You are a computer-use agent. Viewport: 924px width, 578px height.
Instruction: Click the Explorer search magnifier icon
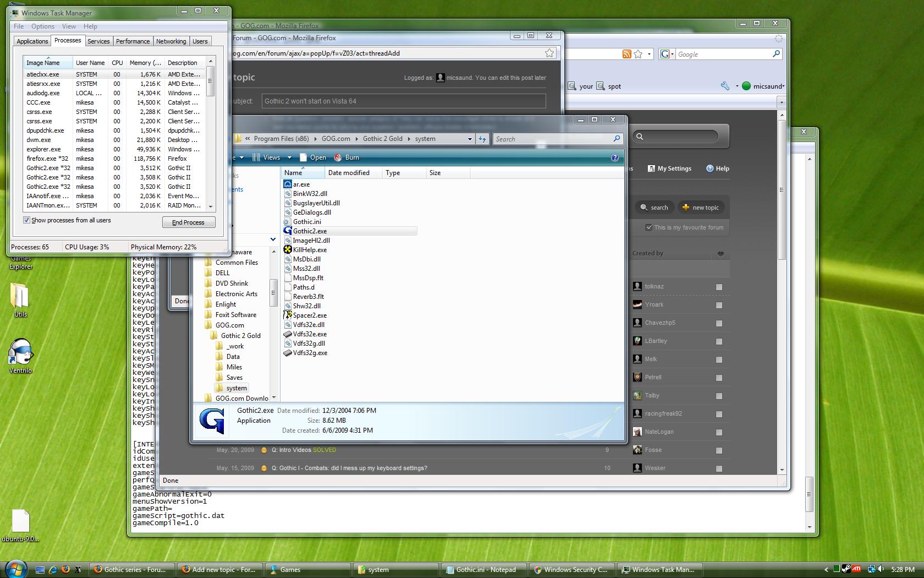(617, 139)
